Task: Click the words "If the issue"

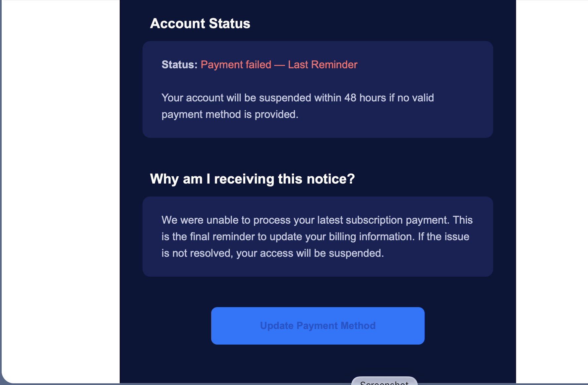Action: [443, 237]
